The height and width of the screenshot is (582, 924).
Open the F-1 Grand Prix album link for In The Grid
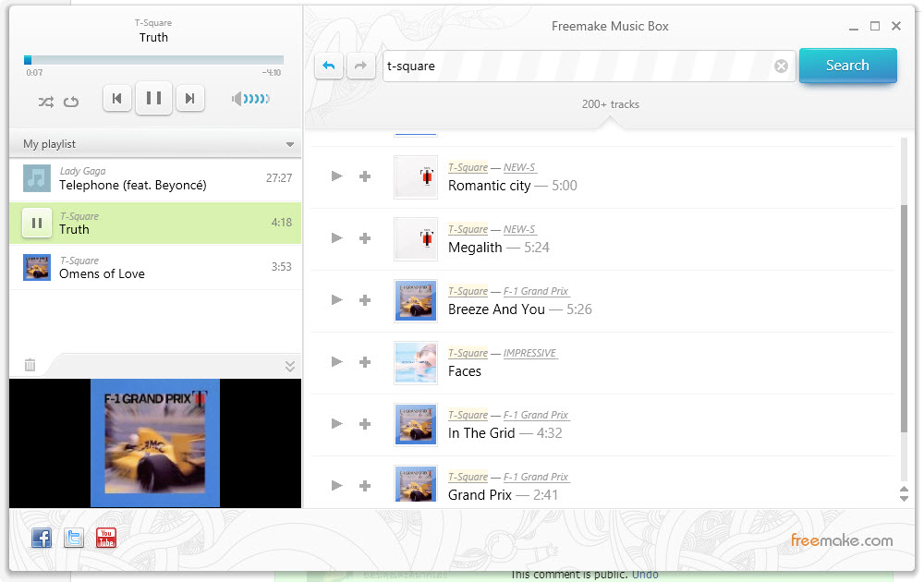pos(536,415)
